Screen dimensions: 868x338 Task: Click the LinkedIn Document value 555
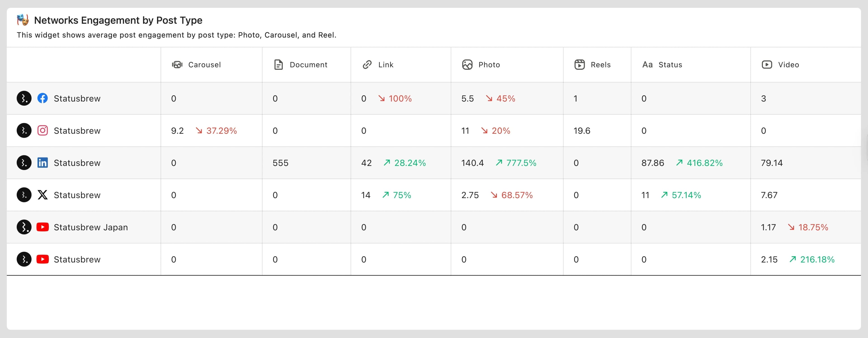click(280, 163)
